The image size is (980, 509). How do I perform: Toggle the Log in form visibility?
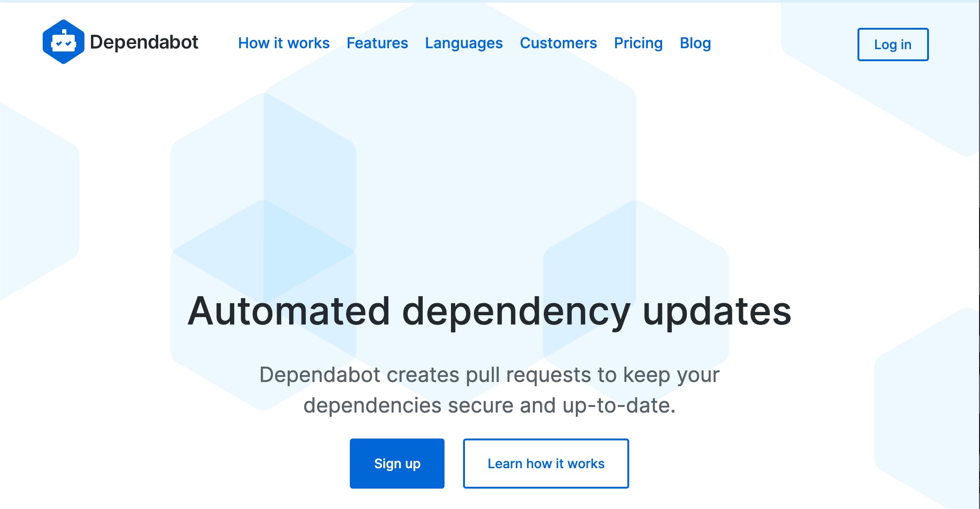click(x=894, y=44)
